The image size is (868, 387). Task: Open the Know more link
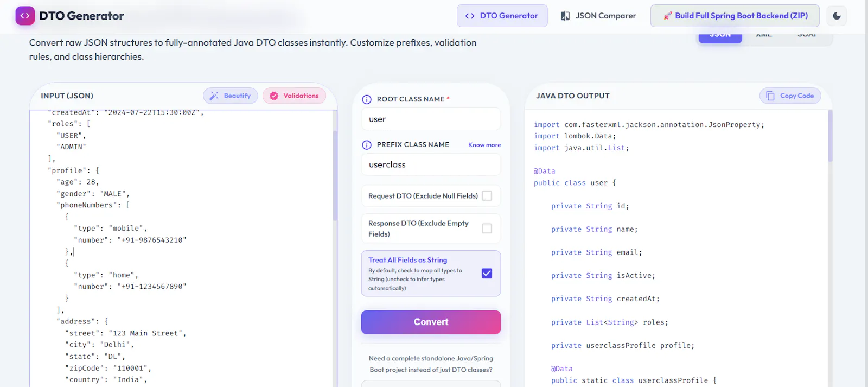tap(484, 145)
